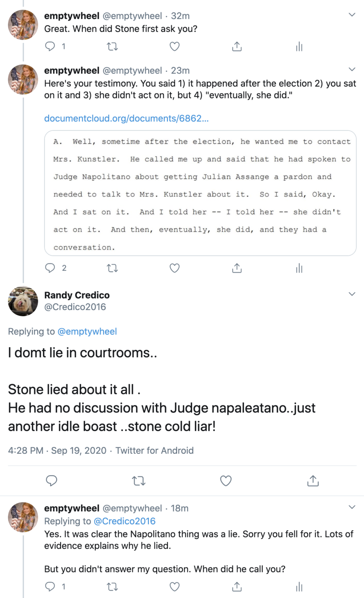The height and width of the screenshot is (598, 364).
Task: Open the more-options chevron on the 32m tweet
Action: 352,15
